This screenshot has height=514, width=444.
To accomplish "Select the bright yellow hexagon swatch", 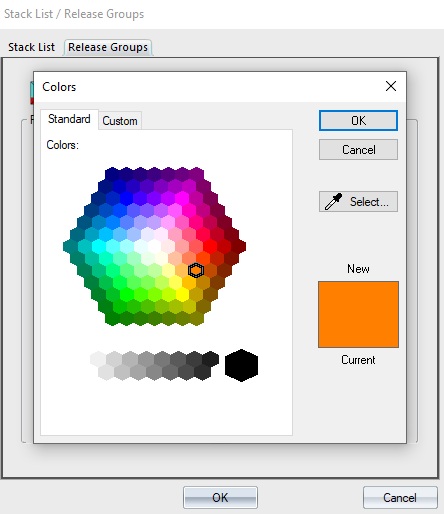I will pyautogui.click(x=182, y=294).
